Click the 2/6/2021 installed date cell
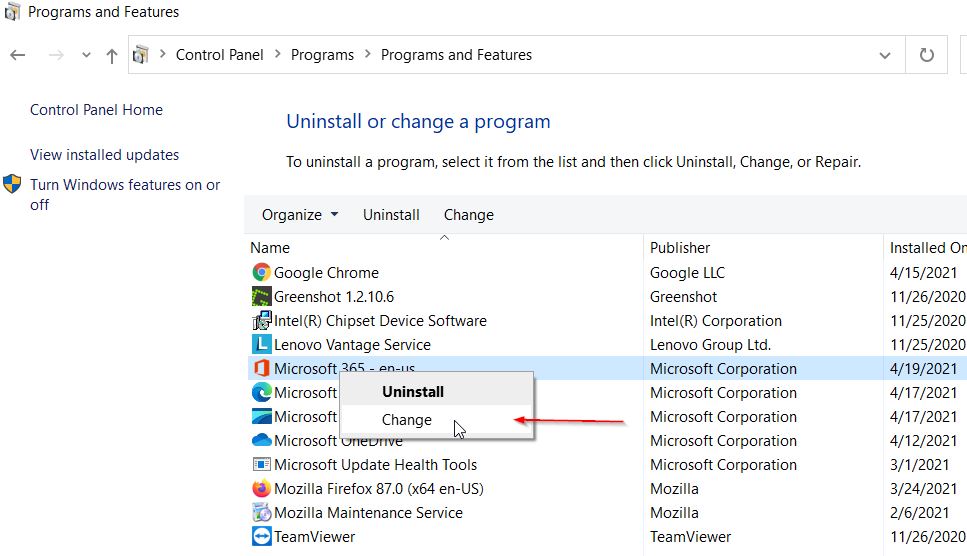 pos(919,513)
